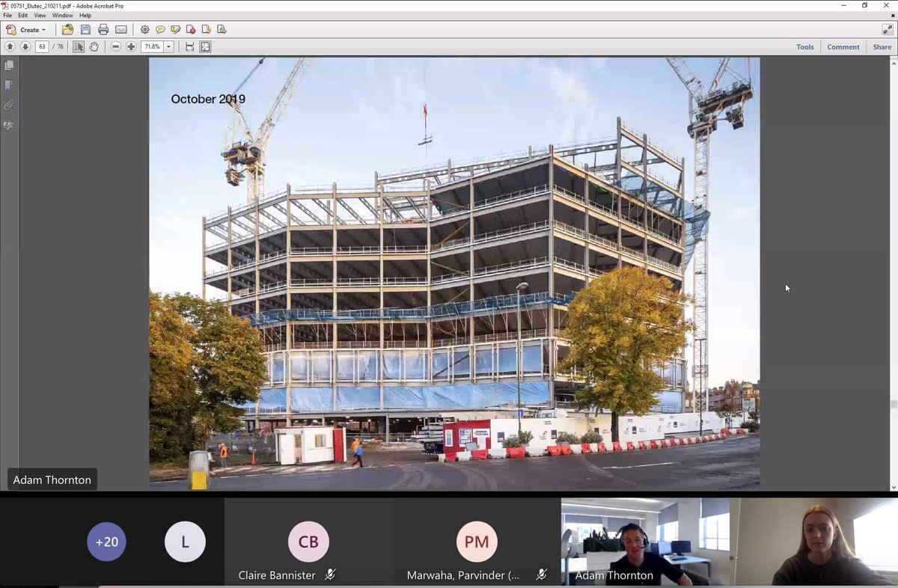Click the current page number field
This screenshot has width=898, height=588.
coord(42,46)
